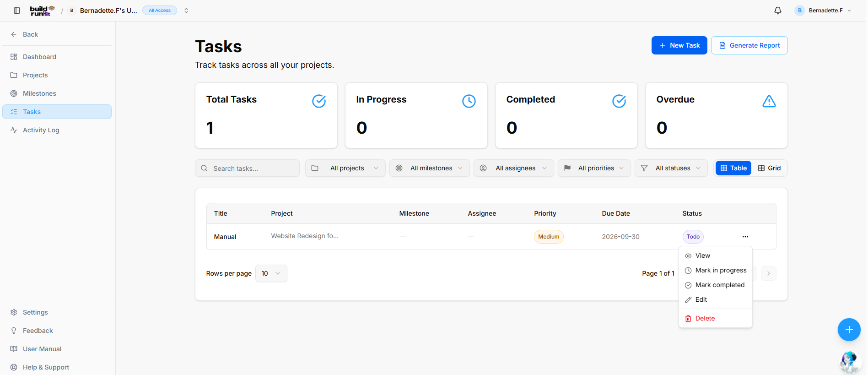
Task: Switch to Table view
Action: coord(733,168)
